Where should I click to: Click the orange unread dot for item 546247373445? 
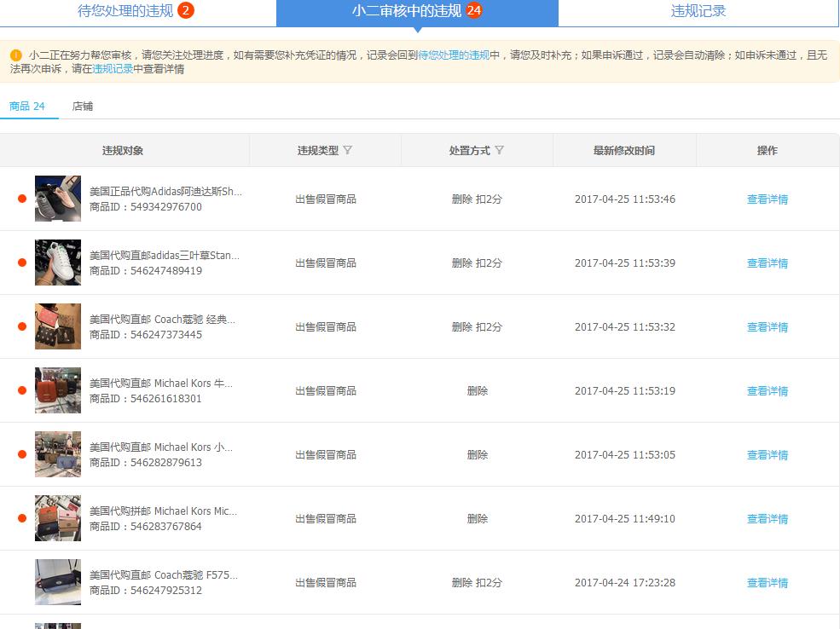[22, 326]
